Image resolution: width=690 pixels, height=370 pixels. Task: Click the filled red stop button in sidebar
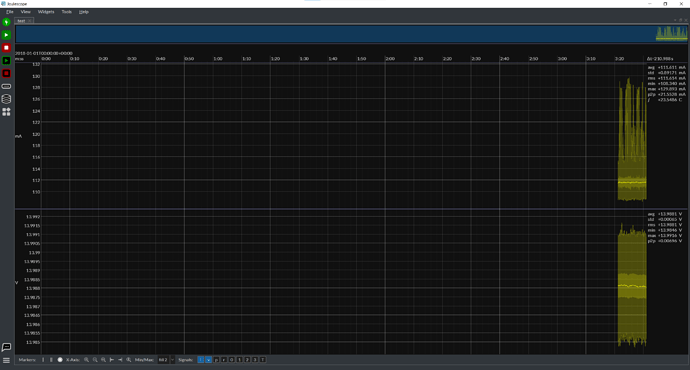click(x=6, y=48)
